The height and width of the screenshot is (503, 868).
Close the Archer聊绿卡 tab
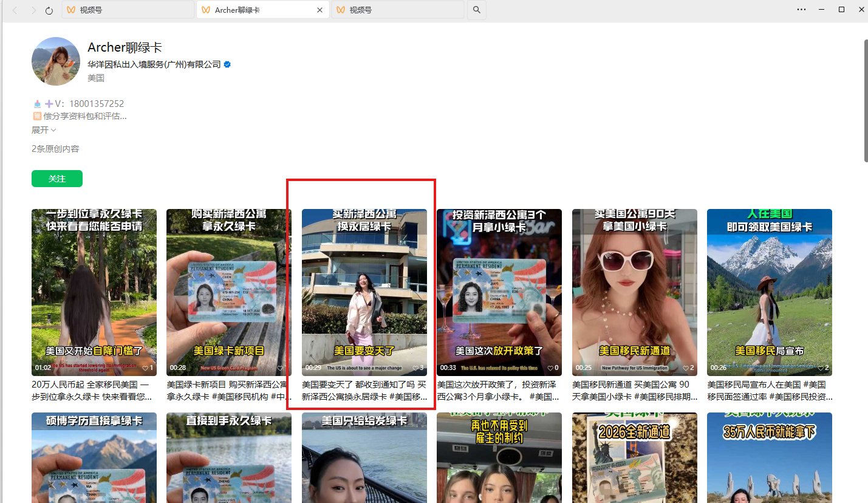[320, 10]
